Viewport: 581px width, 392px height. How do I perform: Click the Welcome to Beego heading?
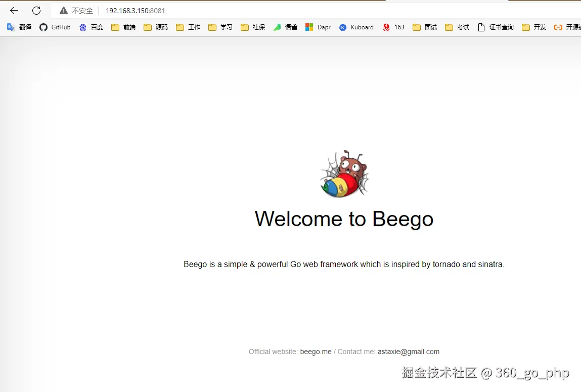click(344, 219)
